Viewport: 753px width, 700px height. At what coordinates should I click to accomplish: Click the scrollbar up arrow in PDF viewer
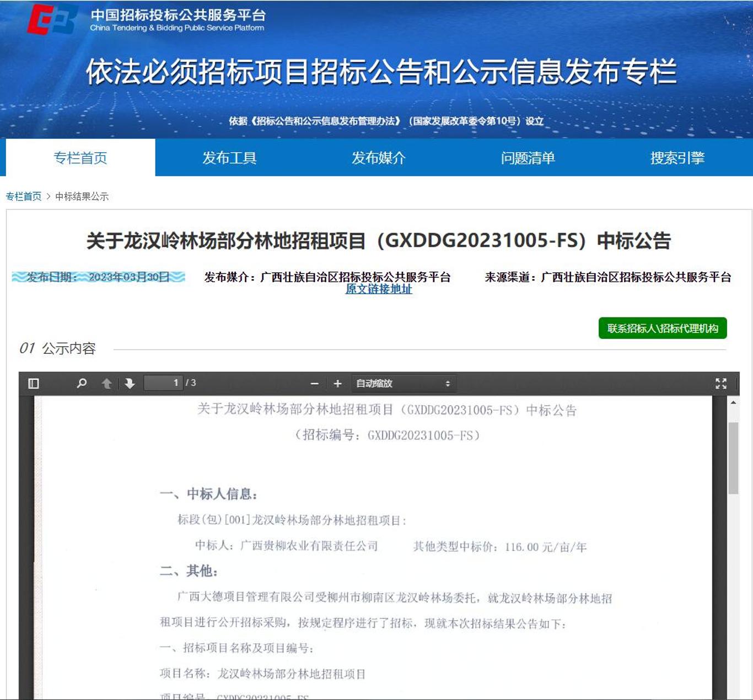pyautogui.click(x=733, y=403)
